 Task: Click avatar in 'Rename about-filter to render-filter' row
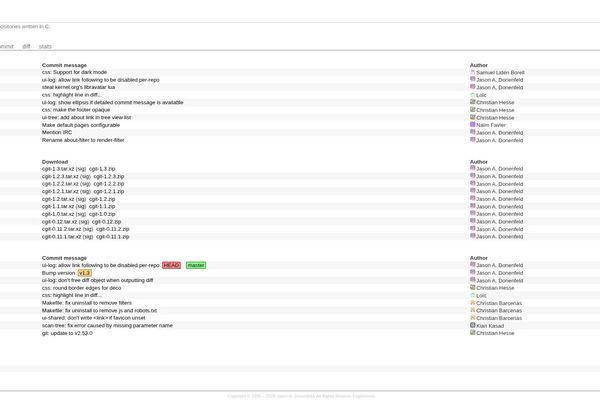click(473, 140)
